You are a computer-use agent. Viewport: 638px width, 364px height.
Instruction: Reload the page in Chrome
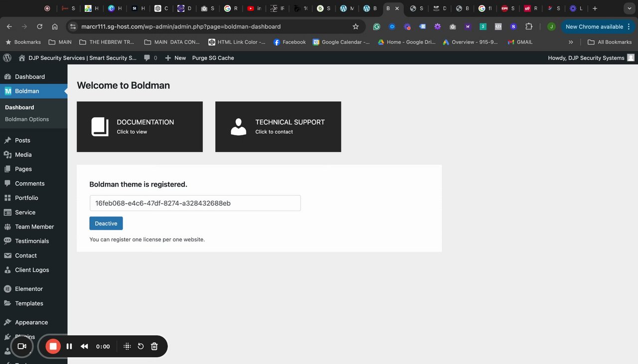coord(39,26)
